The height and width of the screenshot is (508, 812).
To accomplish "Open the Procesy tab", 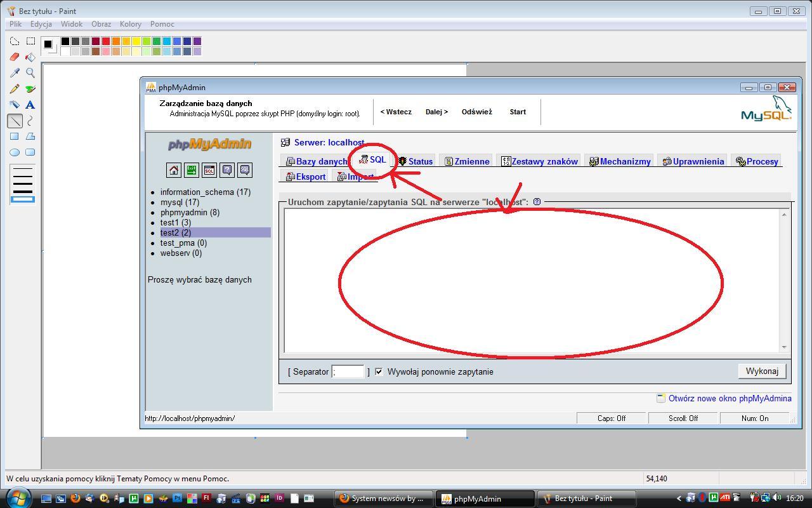I will pos(757,161).
